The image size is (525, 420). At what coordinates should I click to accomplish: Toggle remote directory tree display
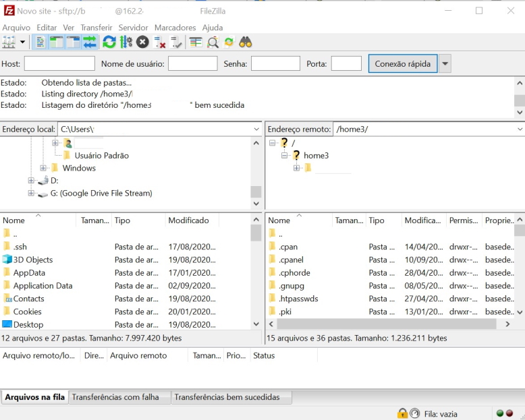[x=73, y=42]
